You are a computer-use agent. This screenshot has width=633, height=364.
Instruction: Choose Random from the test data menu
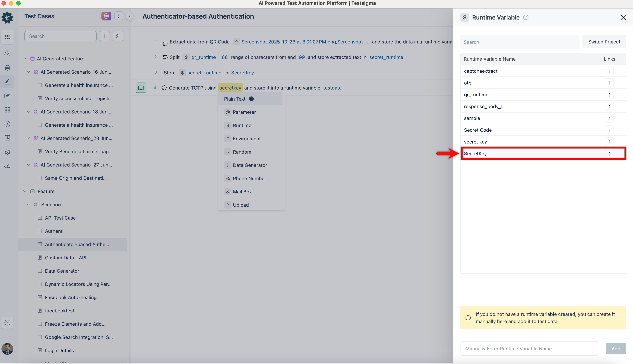tap(242, 152)
